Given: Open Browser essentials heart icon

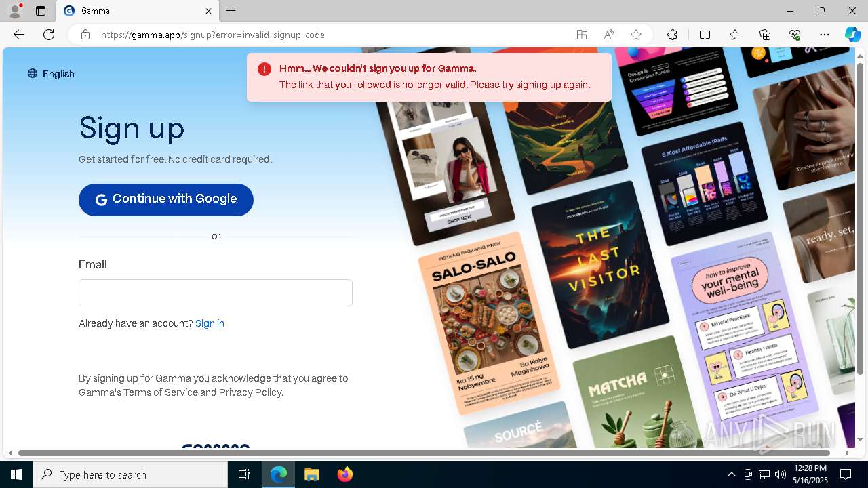Looking at the screenshot, I should 795,35.
